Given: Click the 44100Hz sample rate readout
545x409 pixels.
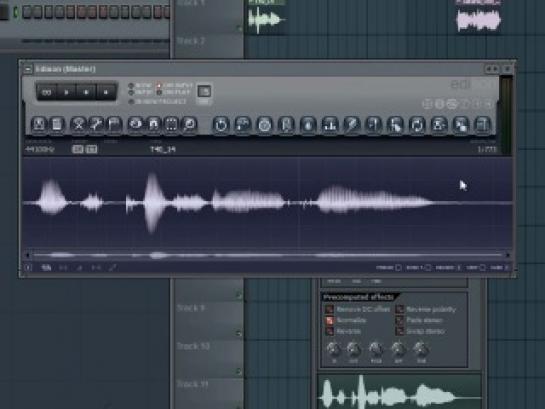Looking at the screenshot, I should 40,149.
